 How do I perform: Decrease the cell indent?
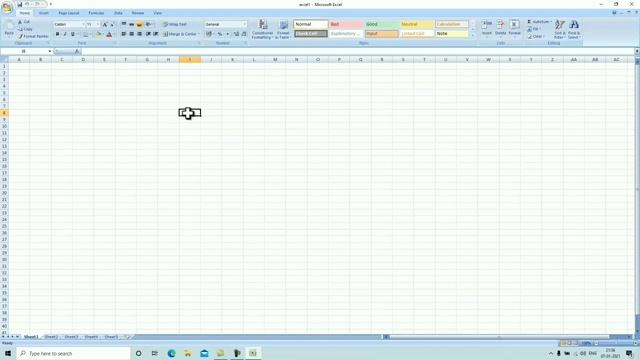point(148,34)
